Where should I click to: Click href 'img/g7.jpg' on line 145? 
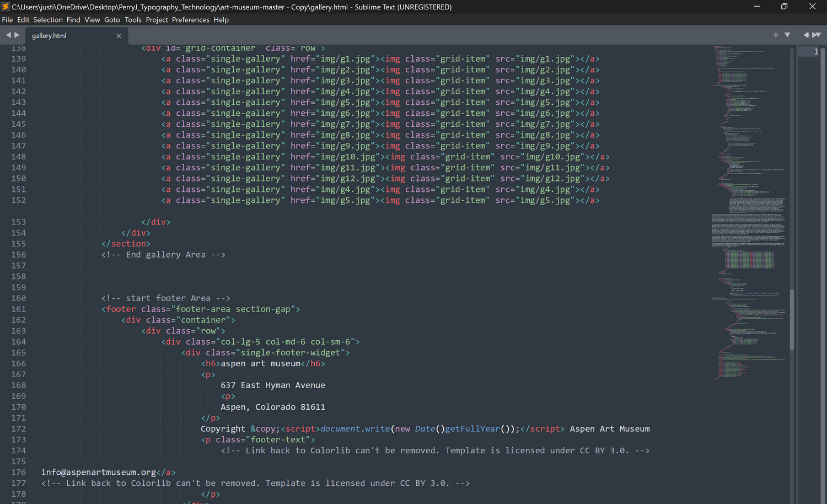[345, 124]
